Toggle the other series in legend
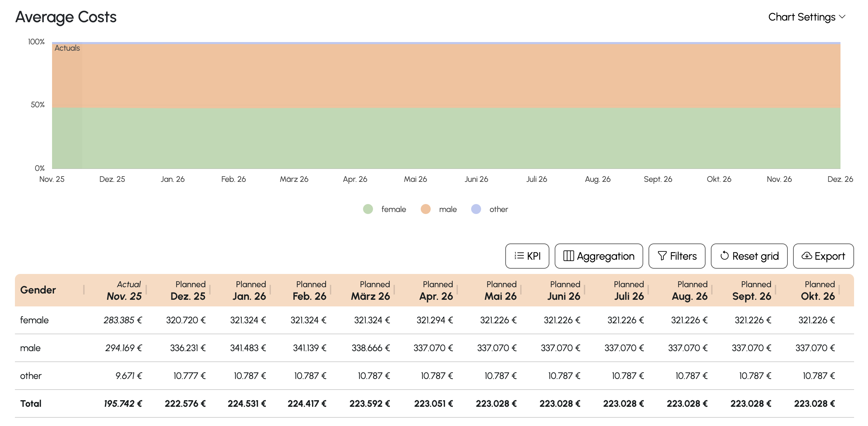The image size is (868, 426). point(498,209)
